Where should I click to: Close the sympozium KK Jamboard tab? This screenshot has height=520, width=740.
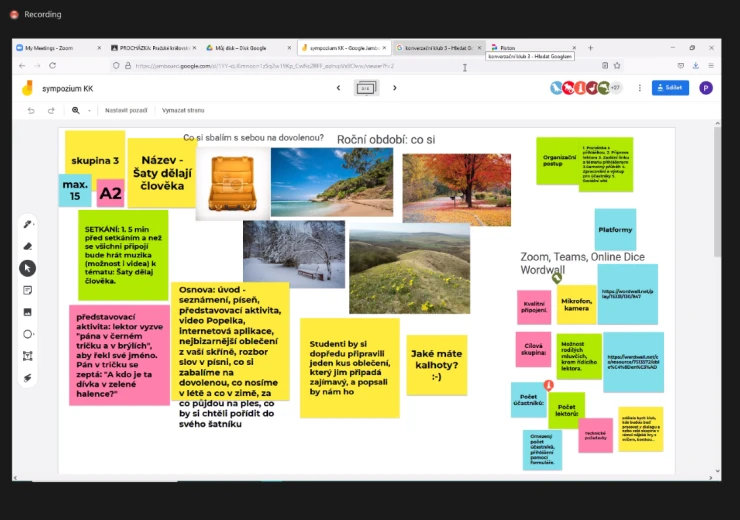tap(384, 48)
